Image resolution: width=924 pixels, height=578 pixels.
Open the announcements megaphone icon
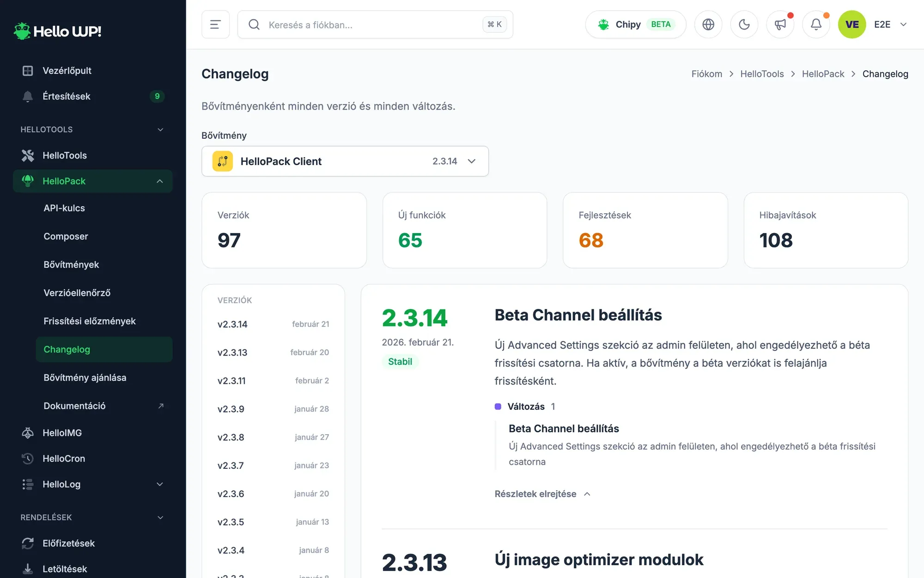780,25
